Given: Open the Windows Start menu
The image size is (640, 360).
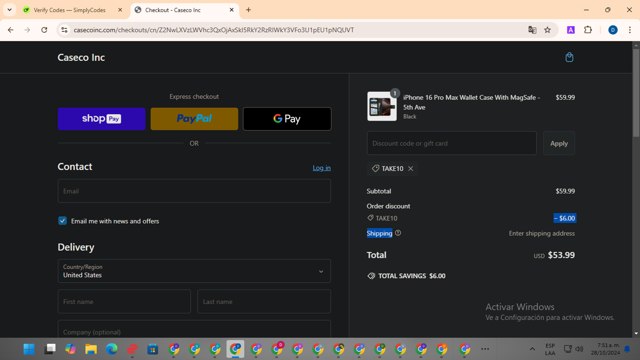Looking at the screenshot, I should click(x=29, y=349).
